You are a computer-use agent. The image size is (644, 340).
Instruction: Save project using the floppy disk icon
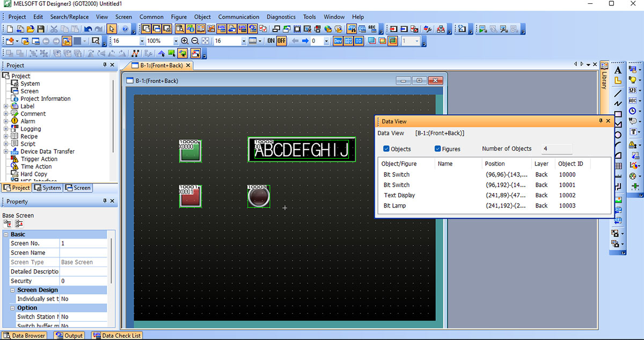(x=41, y=29)
